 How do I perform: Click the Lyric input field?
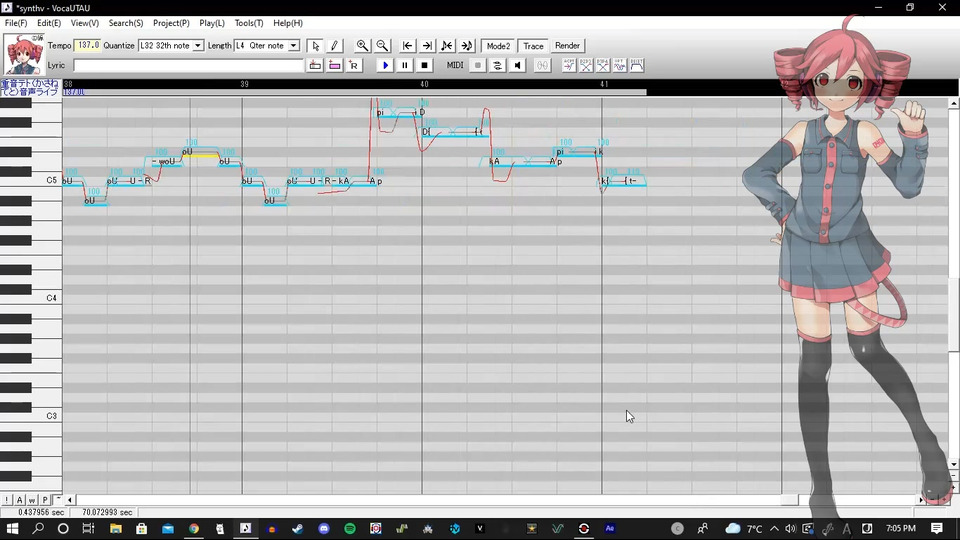(189, 66)
